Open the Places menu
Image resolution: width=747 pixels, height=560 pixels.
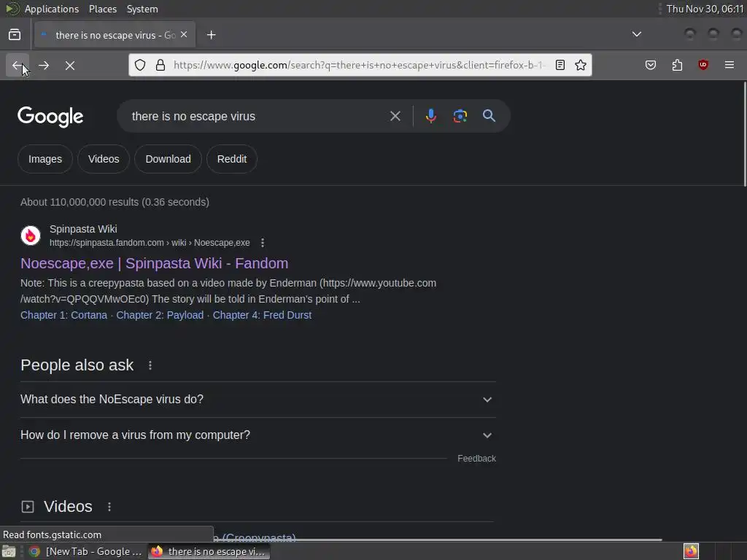point(103,9)
